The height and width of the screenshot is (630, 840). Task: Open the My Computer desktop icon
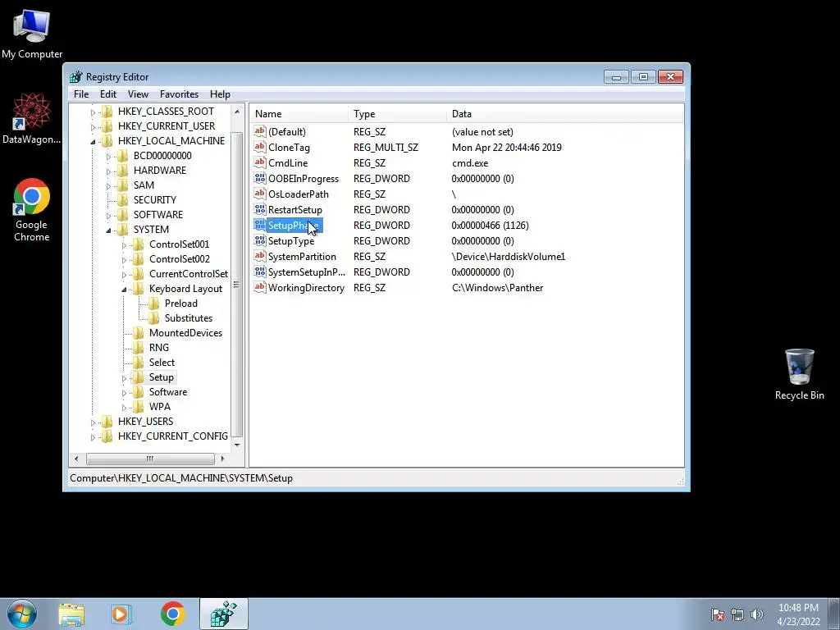click(32, 33)
